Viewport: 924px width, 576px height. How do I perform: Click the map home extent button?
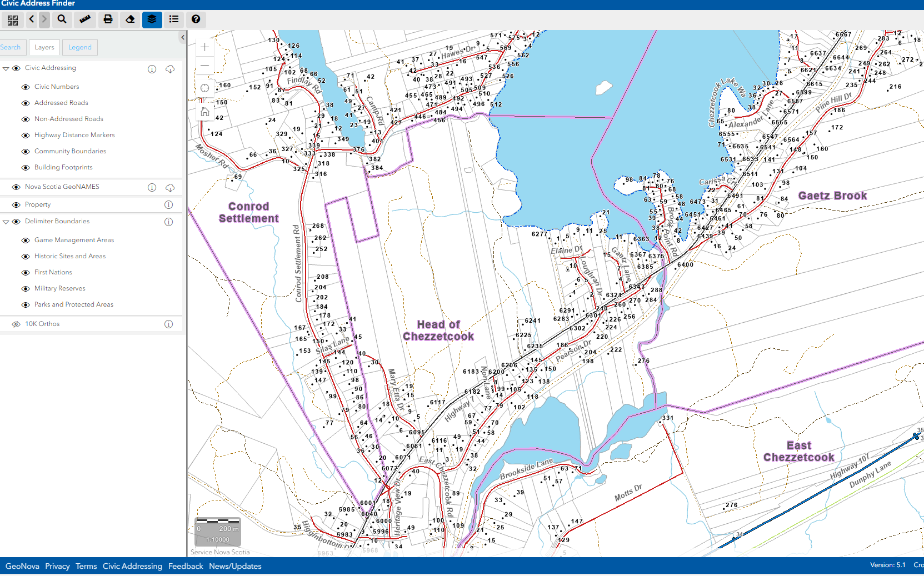coord(204,112)
